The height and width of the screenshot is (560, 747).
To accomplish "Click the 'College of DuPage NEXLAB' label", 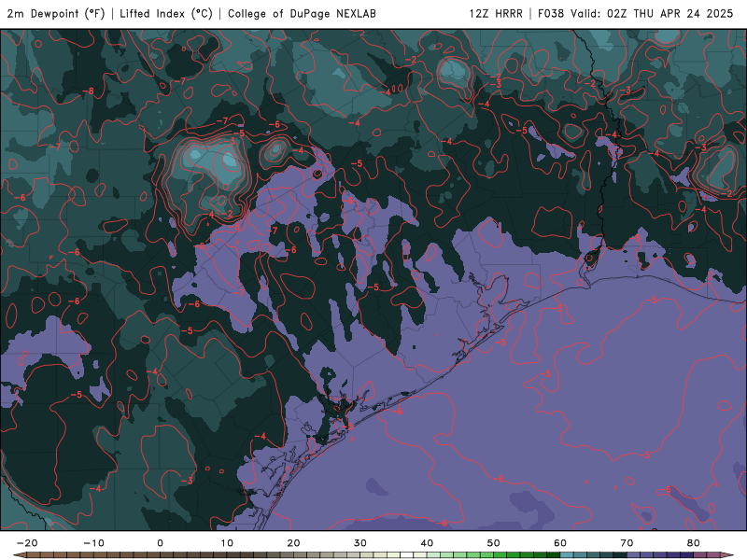I will [x=302, y=14].
